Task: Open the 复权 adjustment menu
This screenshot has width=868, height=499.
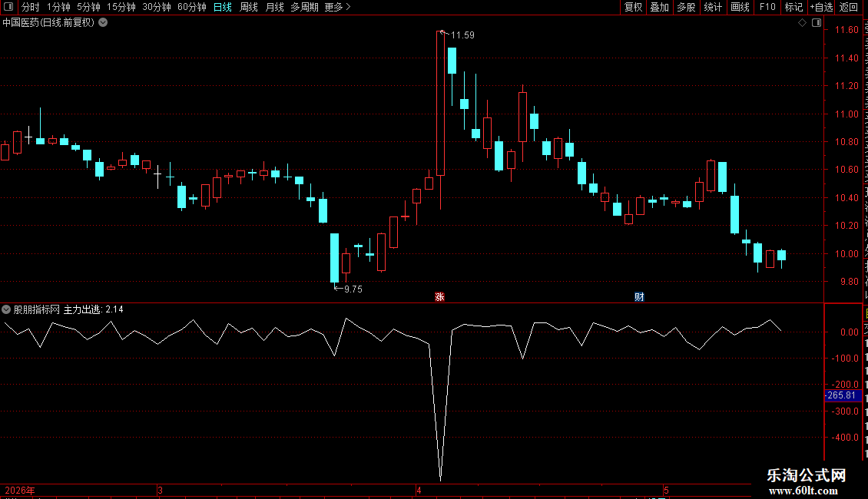Action: 633,7
